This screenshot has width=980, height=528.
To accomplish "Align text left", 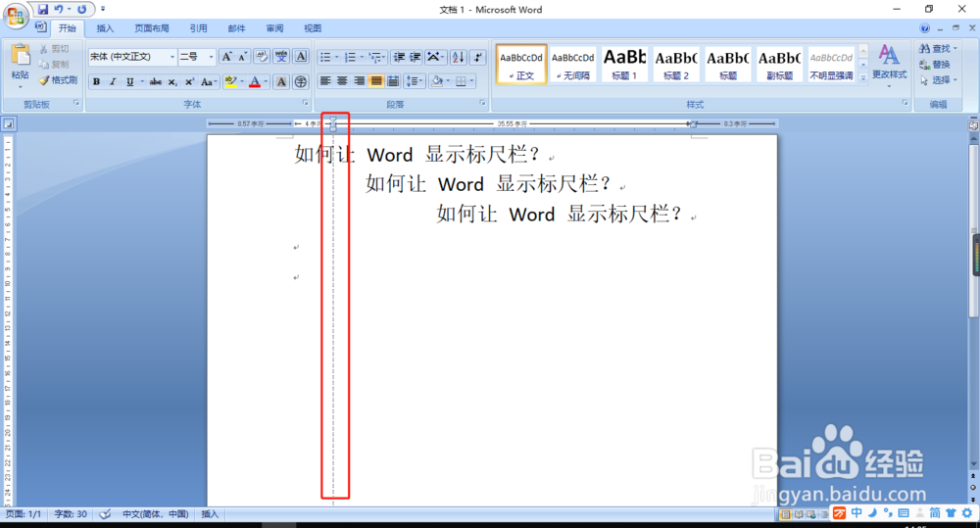I will (x=325, y=81).
